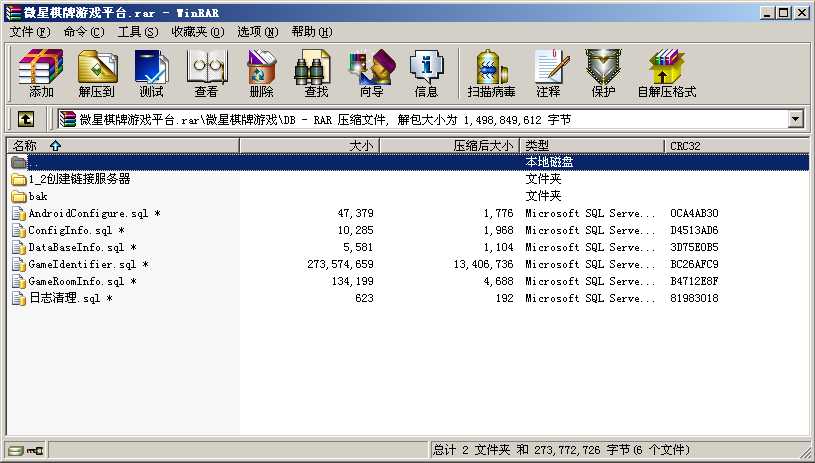Click size value 47,379
Screen dimensions: 815x463
(355, 214)
